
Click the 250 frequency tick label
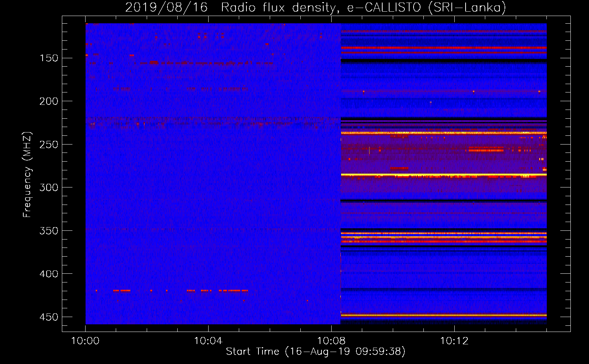click(49, 145)
